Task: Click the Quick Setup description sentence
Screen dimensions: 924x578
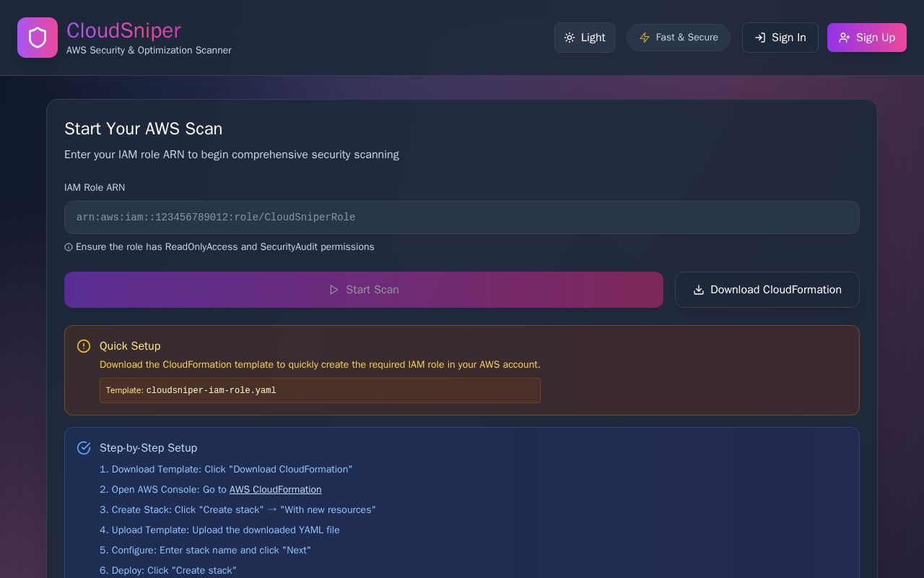Action: 320,365
